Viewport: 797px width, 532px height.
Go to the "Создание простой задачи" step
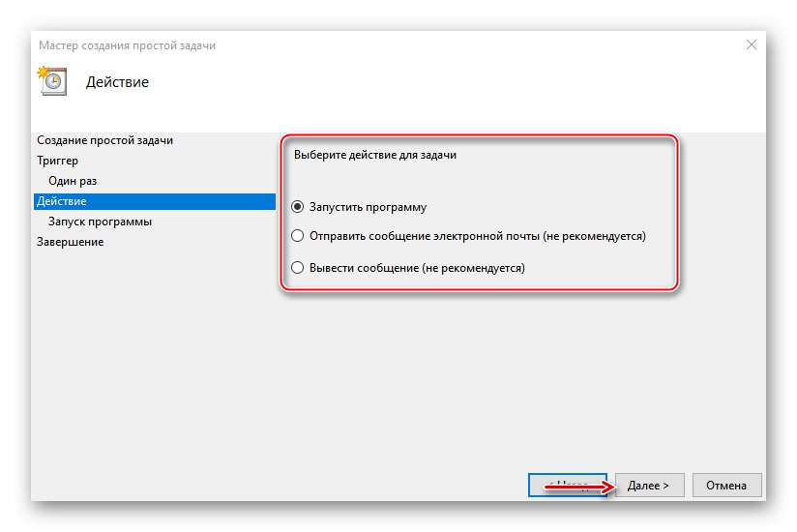pos(104,140)
